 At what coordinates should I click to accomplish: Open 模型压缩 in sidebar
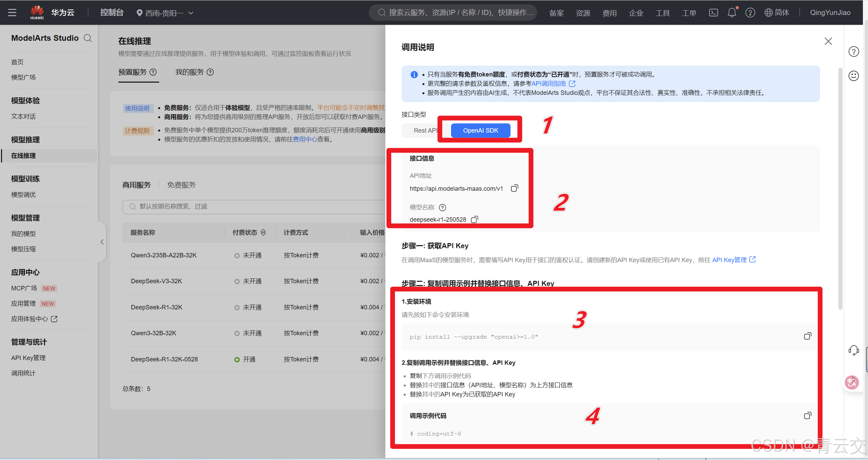coord(23,249)
